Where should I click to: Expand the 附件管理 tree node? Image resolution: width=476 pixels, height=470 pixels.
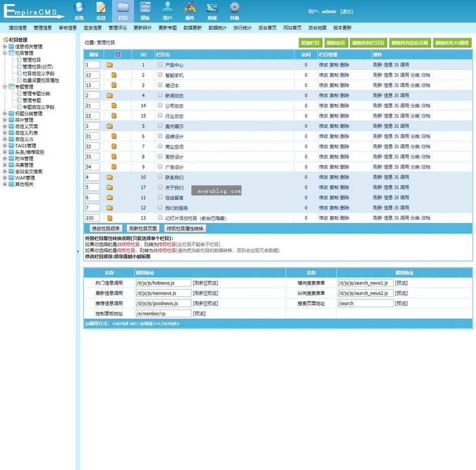point(5,158)
